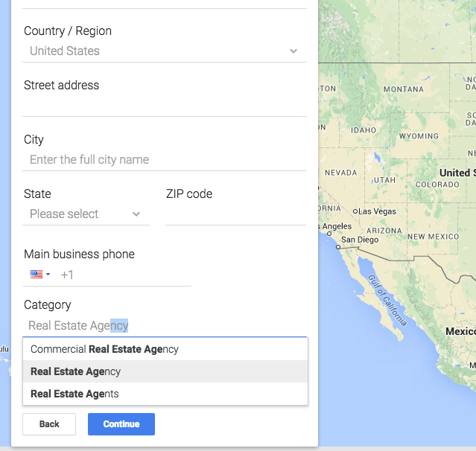
Task: Click the Los Angeles map marker
Action: pyautogui.click(x=329, y=234)
